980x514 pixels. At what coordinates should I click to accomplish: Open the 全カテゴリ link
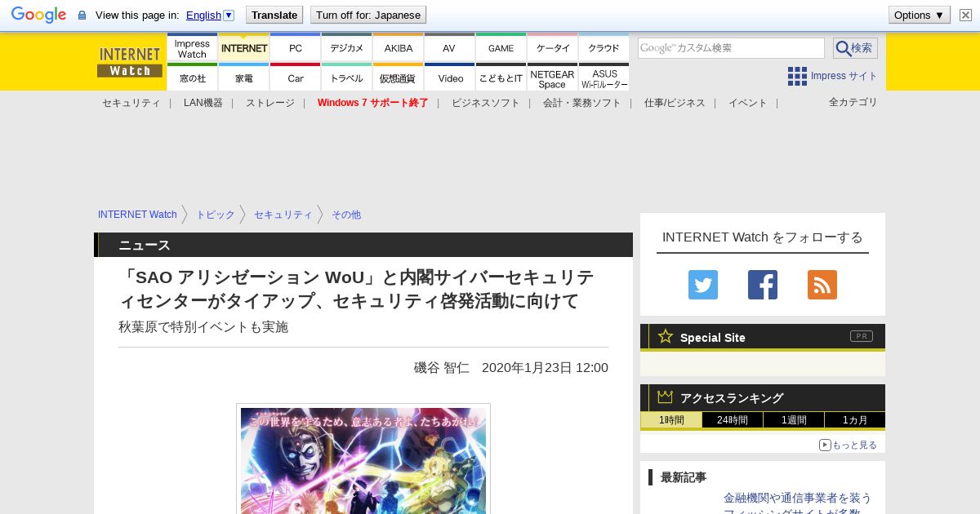pyautogui.click(x=853, y=102)
